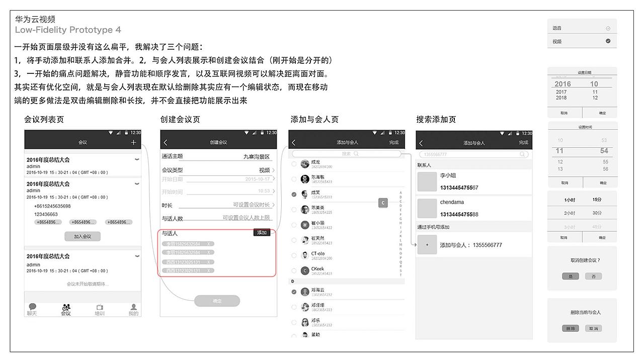Viewport: 644px width, 362px height.
Task: Click the avatar of 崔天然
Action: pos(305,240)
